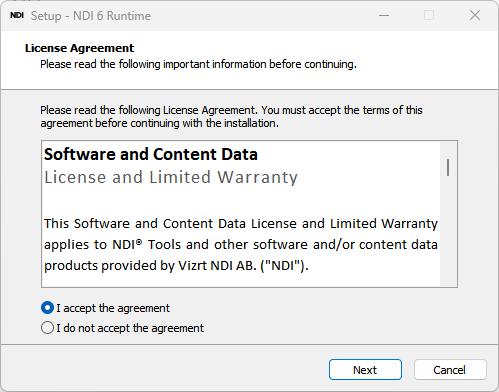499x392 pixels.
Task: Select "I do not accept the agreement" option
Action: (x=47, y=328)
